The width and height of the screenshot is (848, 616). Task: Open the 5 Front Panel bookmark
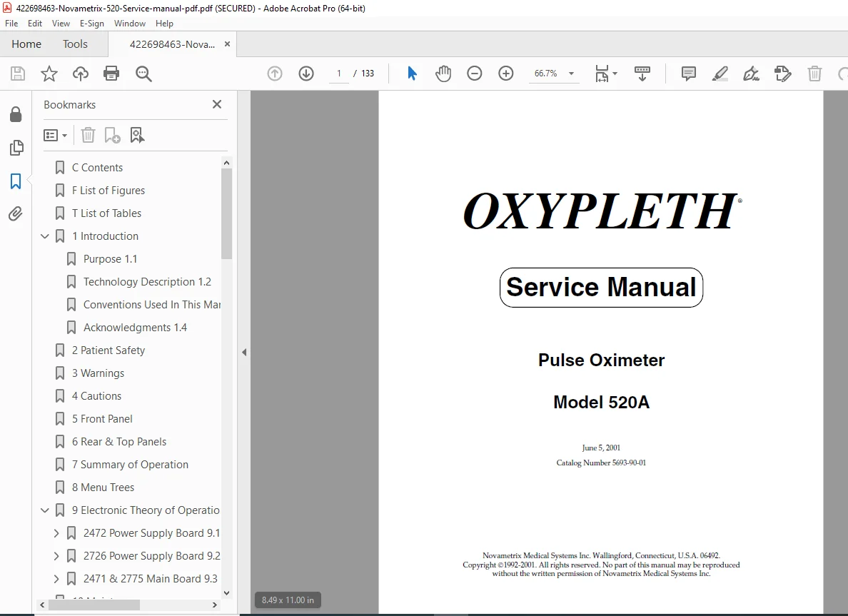102,419
